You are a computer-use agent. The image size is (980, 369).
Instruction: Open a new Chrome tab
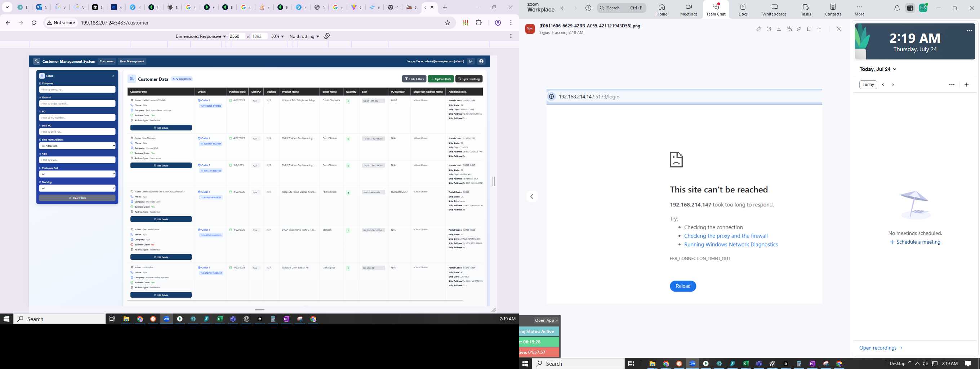[445, 7]
